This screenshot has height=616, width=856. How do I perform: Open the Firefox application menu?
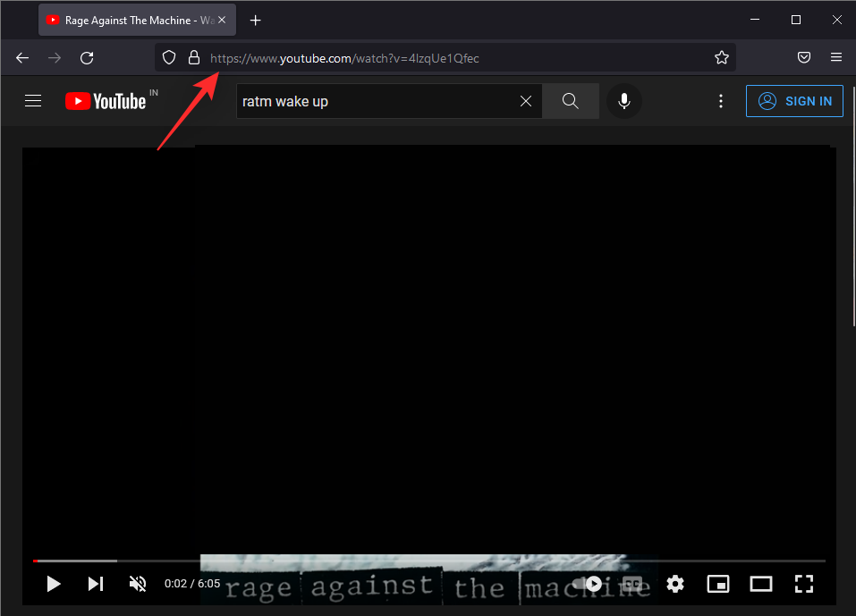835,57
